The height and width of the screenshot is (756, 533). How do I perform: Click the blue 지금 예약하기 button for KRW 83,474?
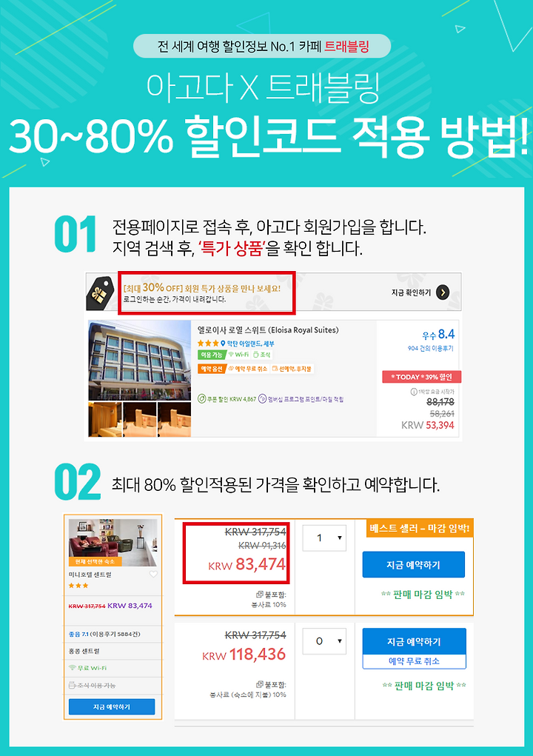click(414, 564)
